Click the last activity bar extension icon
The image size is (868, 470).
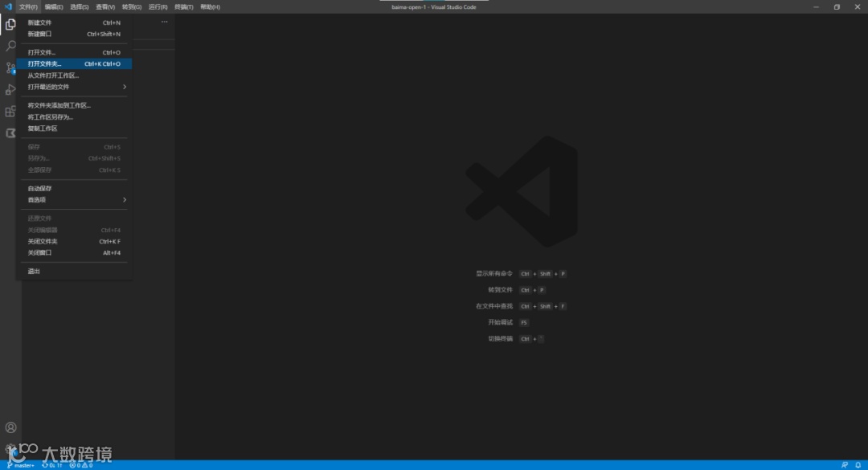10,133
